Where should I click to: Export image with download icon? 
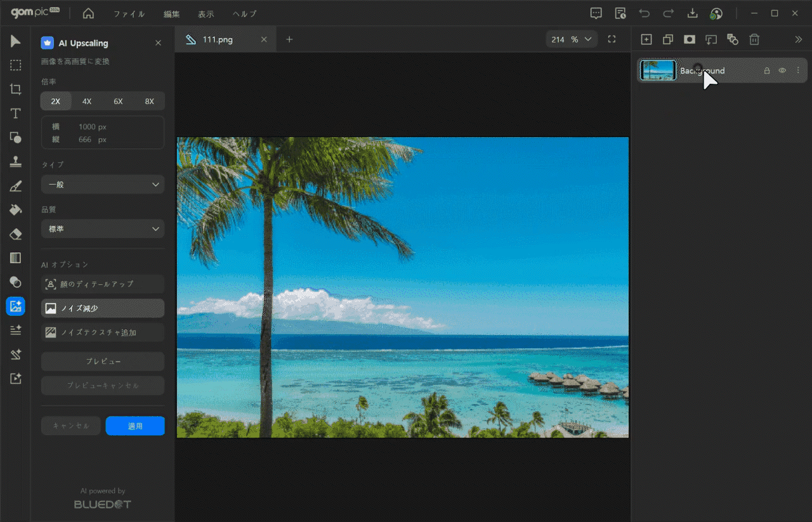(693, 13)
